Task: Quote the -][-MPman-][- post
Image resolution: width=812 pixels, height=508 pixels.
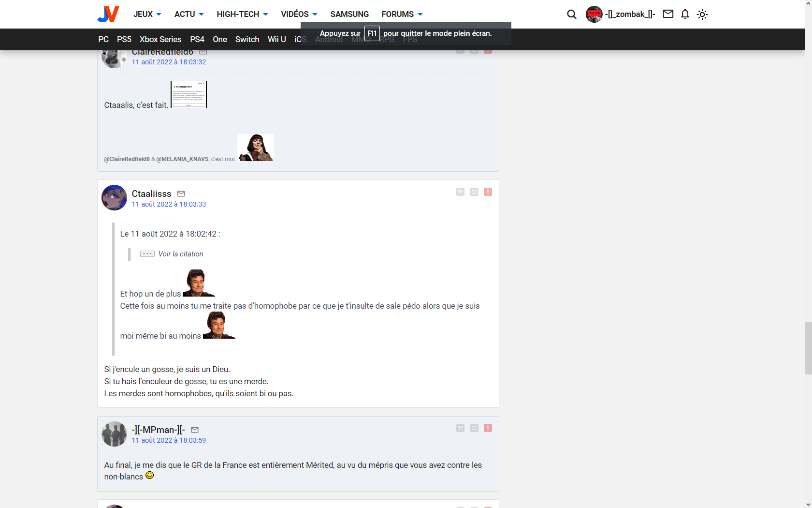Action: [460, 428]
